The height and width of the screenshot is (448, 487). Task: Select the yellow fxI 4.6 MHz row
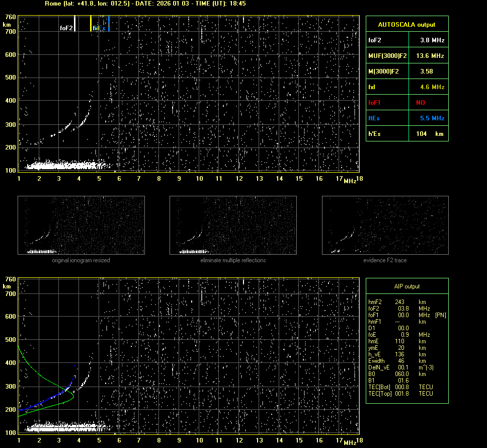[x=407, y=87]
